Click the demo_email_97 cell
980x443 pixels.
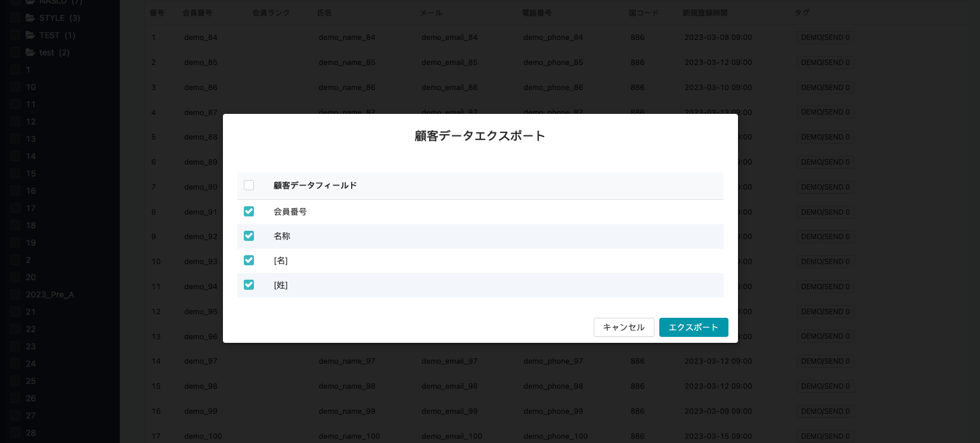pyautogui.click(x=449, y=361)
